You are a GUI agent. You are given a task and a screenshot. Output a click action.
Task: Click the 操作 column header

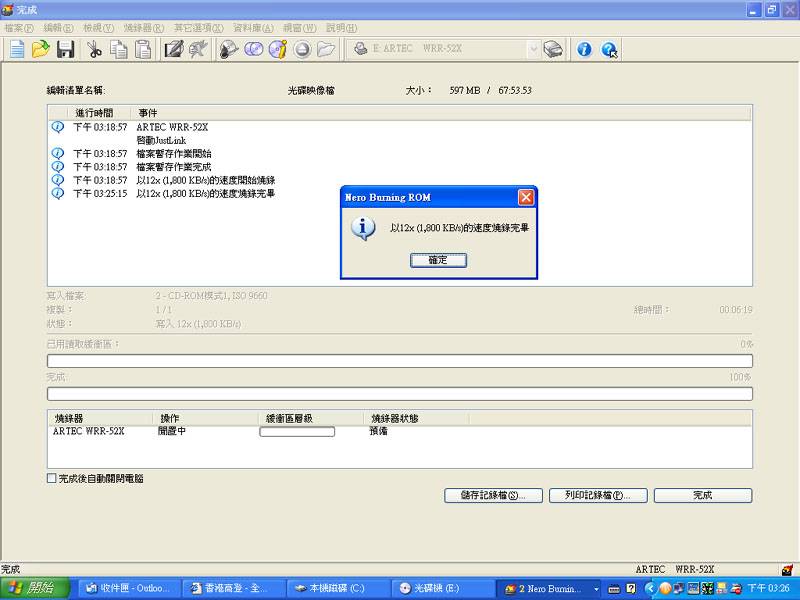pyautogui.click(x=206, y=419)
